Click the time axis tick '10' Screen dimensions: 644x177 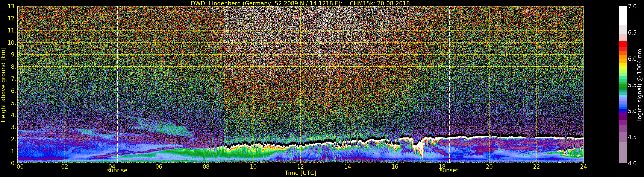[253, 167]
